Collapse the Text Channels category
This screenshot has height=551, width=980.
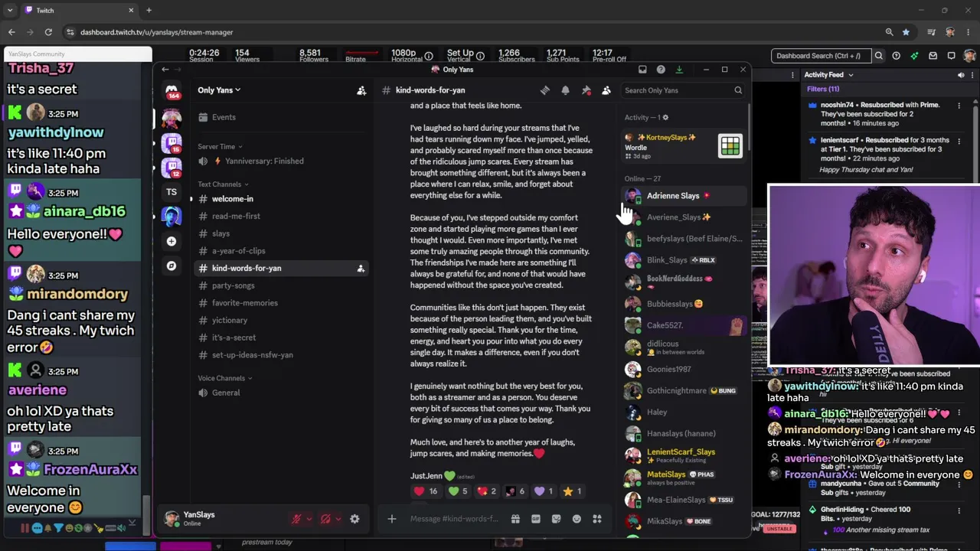click(x=224, y=184)
